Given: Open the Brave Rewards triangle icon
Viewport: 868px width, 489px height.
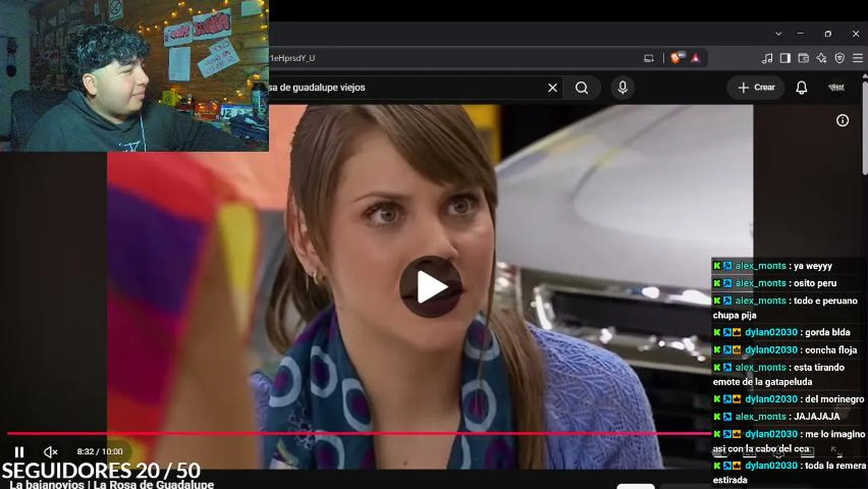Looking at the screenshot, I should 695,58.
